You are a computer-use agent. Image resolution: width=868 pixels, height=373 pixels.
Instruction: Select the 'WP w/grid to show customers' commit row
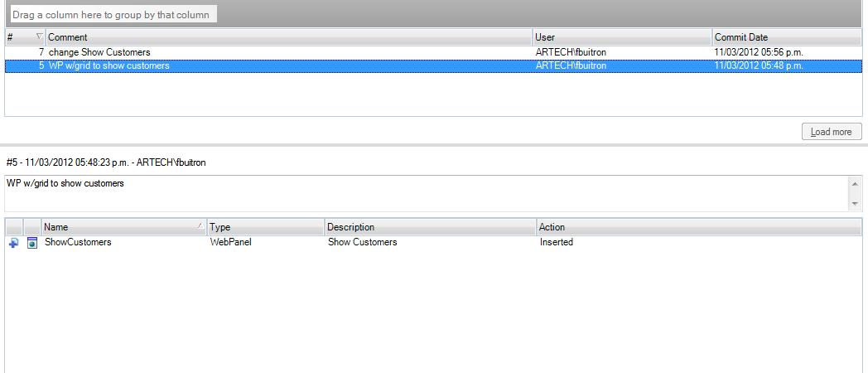(x=433, y=65)
